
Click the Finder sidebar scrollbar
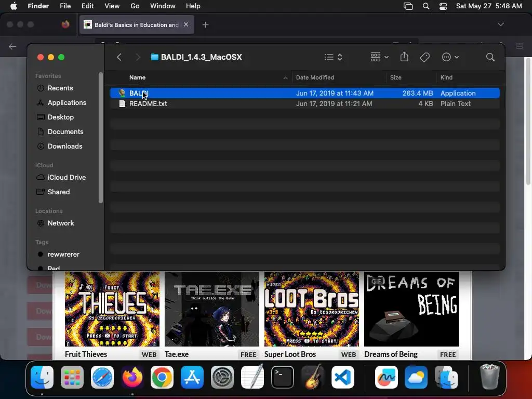pos(100,137)
